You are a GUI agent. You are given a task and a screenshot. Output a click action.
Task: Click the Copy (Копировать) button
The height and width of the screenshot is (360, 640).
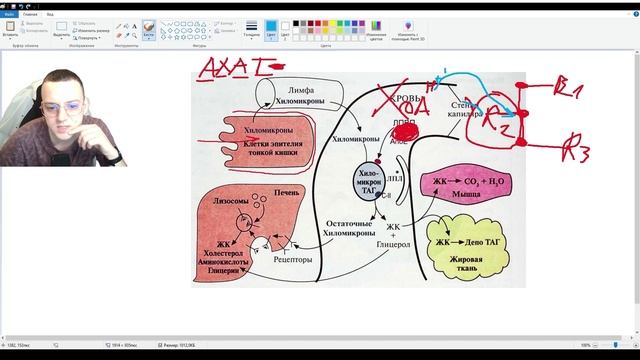34,31
